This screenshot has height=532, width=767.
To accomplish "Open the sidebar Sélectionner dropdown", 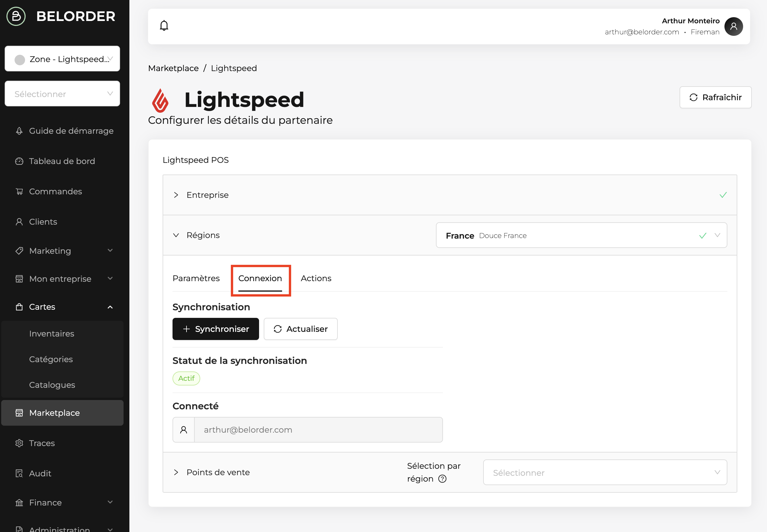I will [x=62, y=94].
